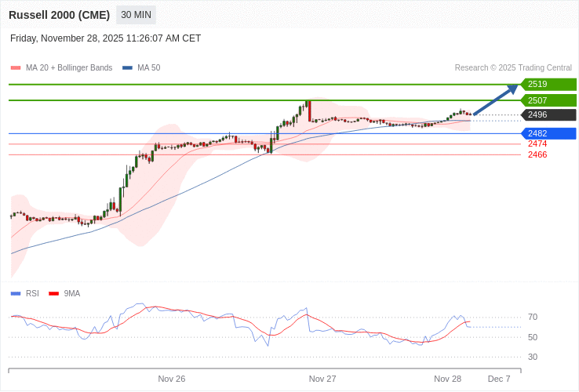Click the Nov 28 date marker
The width and height of the screenshot is (579, 392).
pyautogui.click(x=447, y=379)
